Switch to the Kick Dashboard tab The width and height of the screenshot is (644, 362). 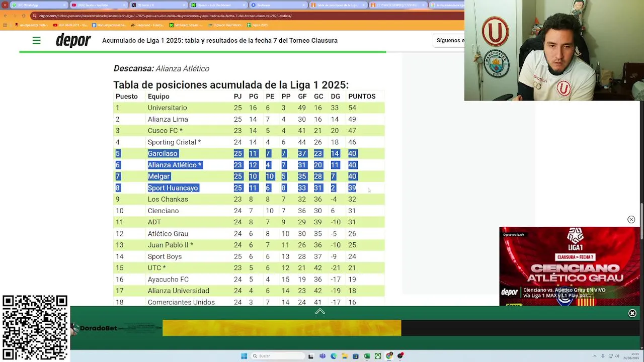[218, 5]
